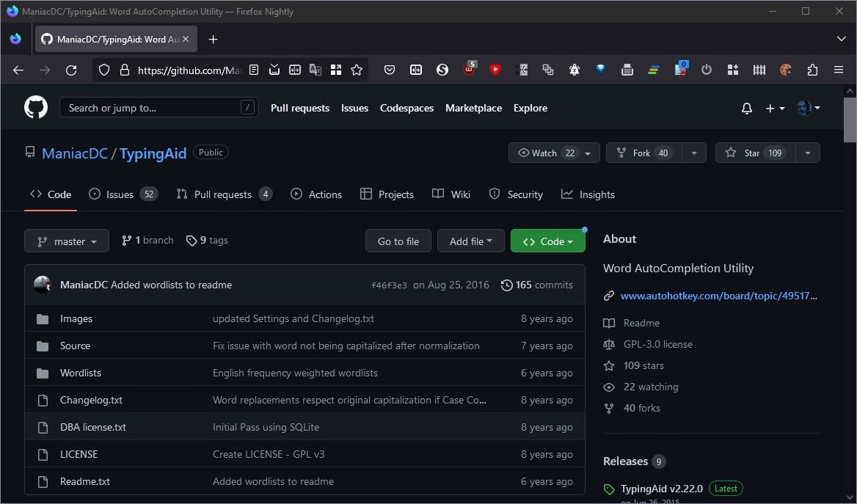
Task: Open the autohotkey.com board link
Action: (x=718, y=296)
